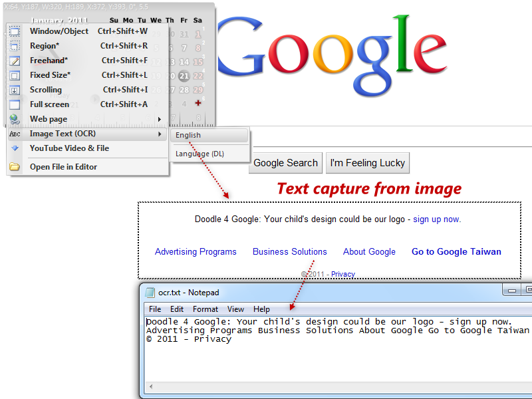Select YouTube Video & File entry

[88, 148]
